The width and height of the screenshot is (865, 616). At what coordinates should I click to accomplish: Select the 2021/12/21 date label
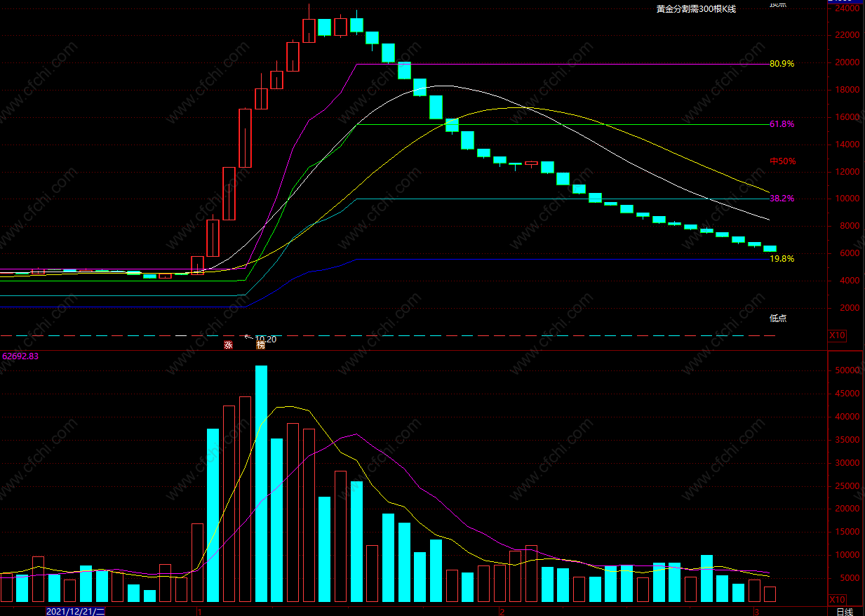[x=75, y=611]
